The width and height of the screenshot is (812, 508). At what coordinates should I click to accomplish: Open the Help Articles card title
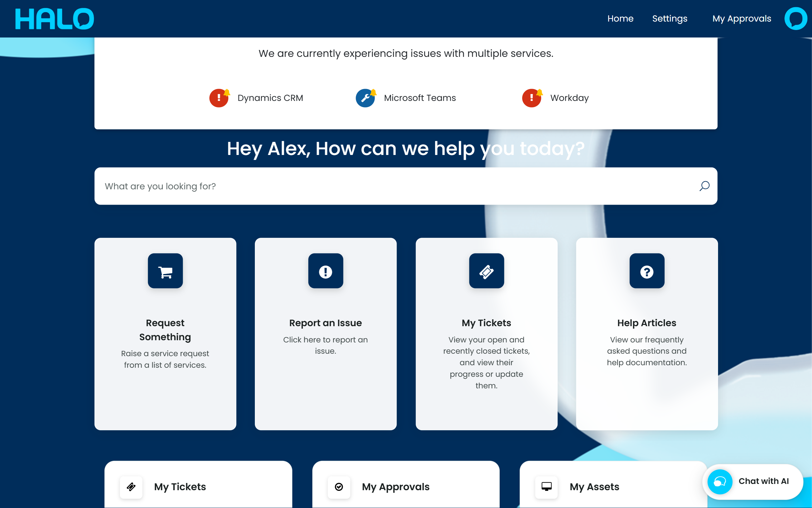pos(647,323)
